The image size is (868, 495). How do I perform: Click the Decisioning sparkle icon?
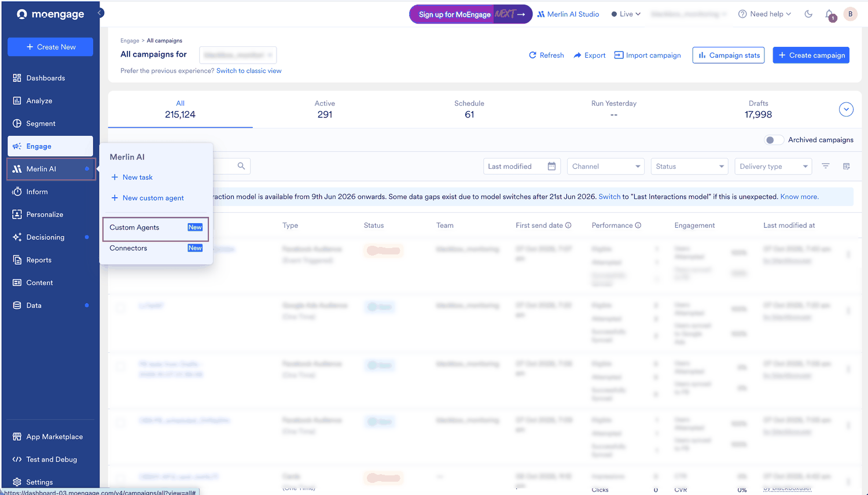(17, 237)
